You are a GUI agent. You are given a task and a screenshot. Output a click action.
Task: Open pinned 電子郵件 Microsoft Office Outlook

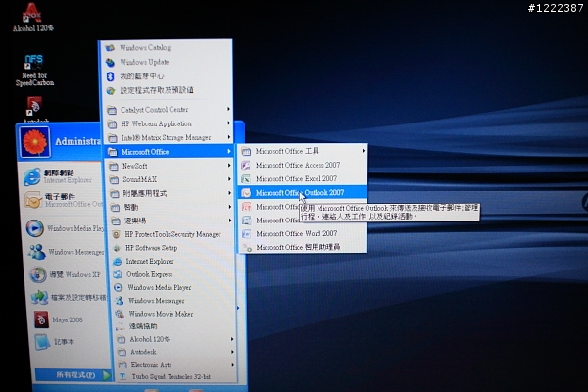63,200
